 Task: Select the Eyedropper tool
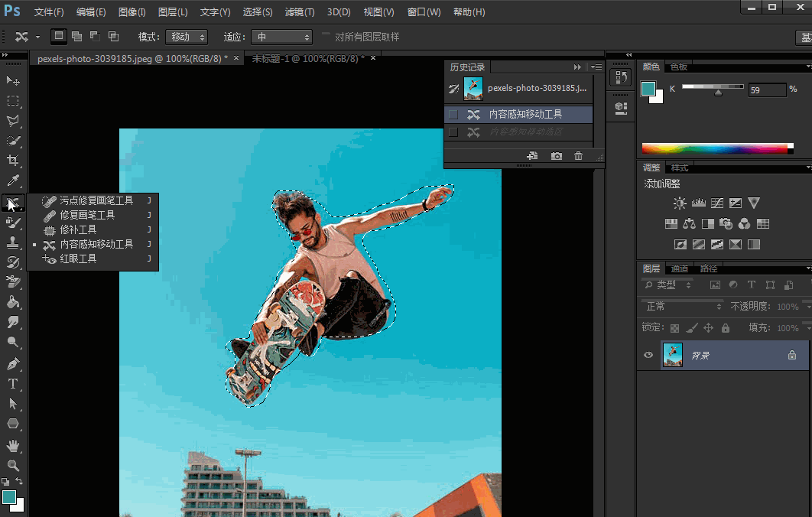click(x=13, y=181)
